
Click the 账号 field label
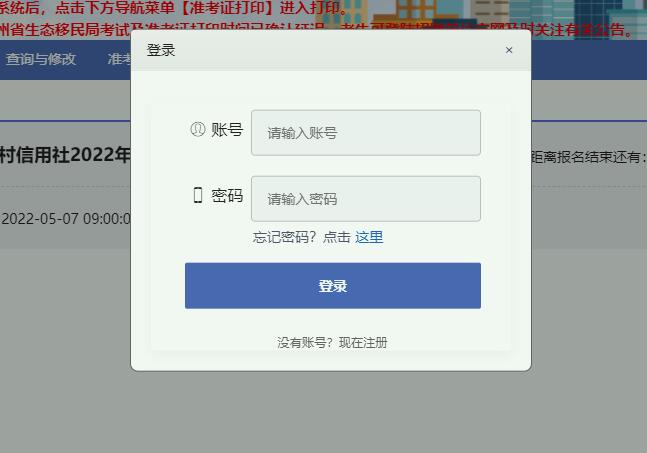tap(227, 130)
